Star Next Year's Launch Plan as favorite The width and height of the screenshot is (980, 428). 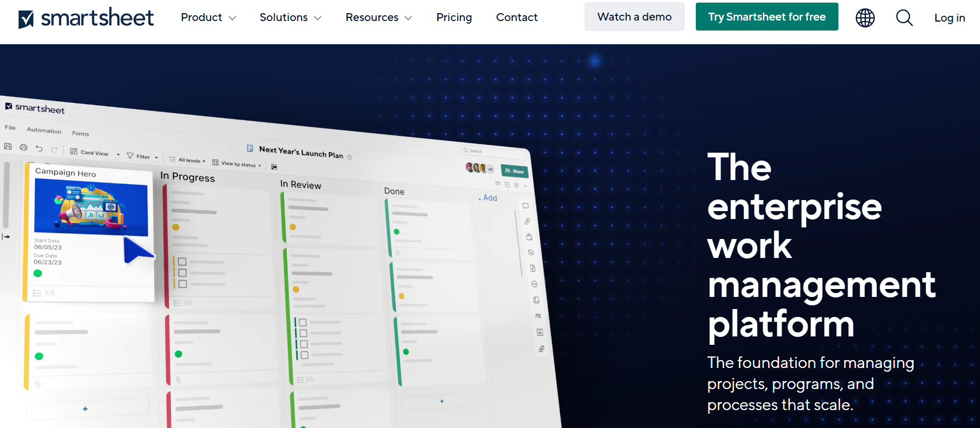(349, 157)
